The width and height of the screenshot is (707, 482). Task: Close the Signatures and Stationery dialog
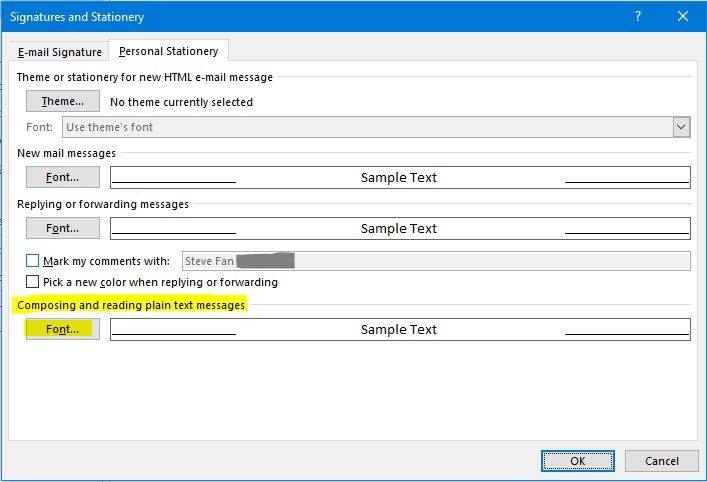682,16
